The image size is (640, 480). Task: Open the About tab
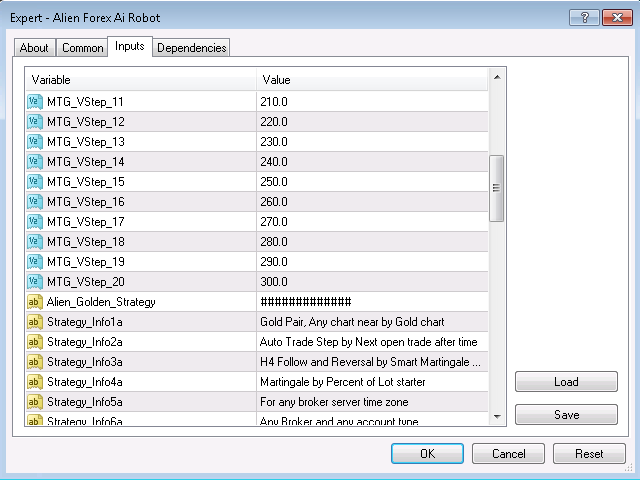34,48
